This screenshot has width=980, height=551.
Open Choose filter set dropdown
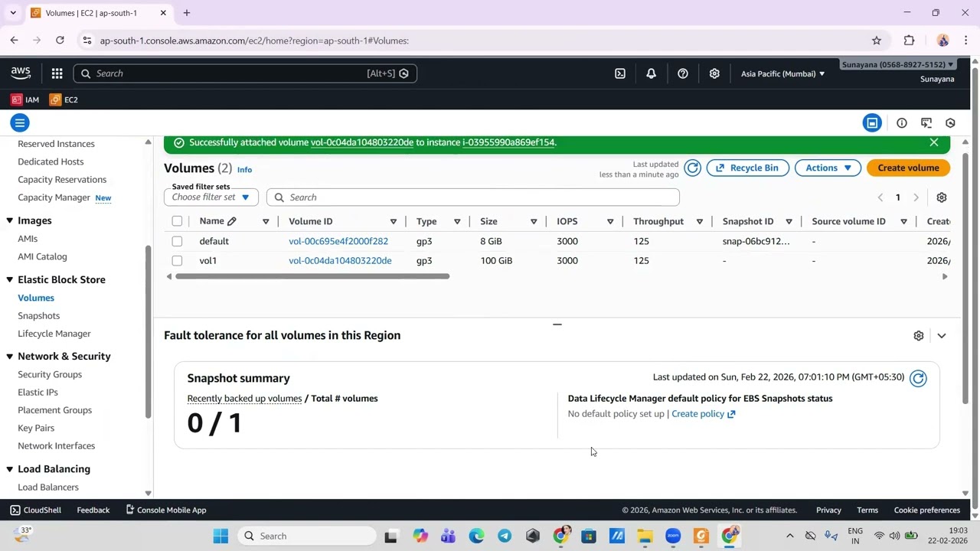(211, 197)
